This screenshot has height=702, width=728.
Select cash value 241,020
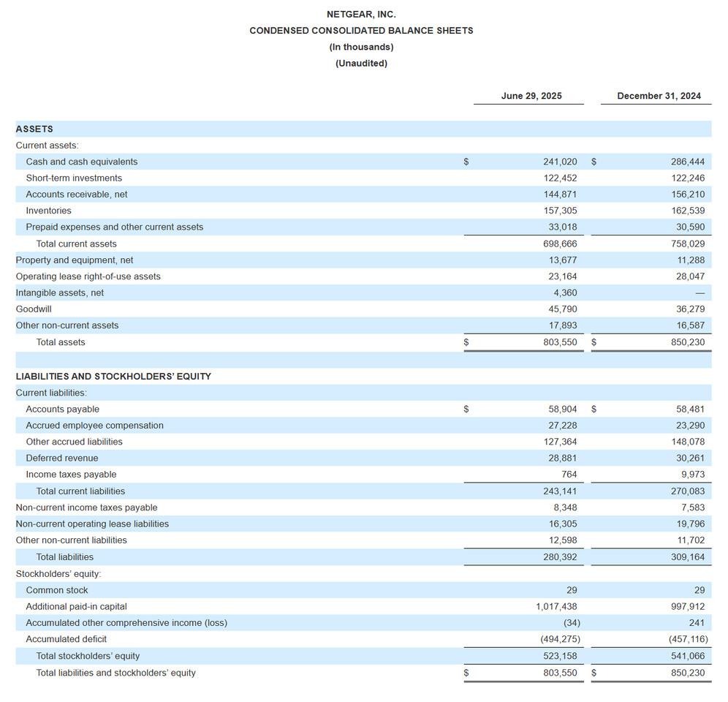point(560,162)
